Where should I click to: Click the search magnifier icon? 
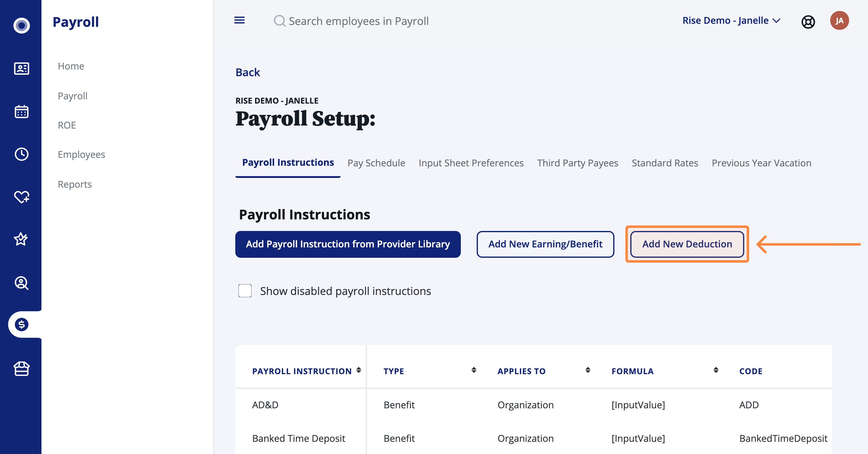pos(279,21)
